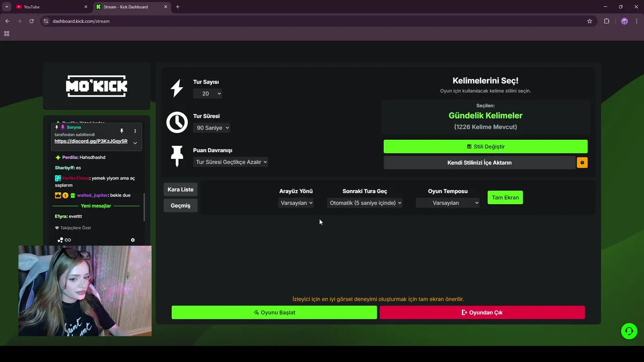Click username Sharbyff in chat
This screenshot has height=362, width=644.
(65, 167)
